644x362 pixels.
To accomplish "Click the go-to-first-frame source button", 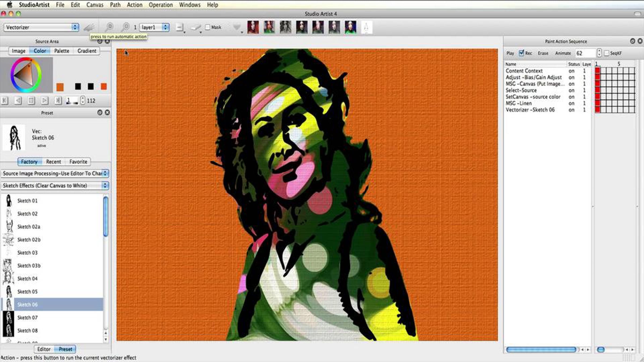I will tap(5, 101).
